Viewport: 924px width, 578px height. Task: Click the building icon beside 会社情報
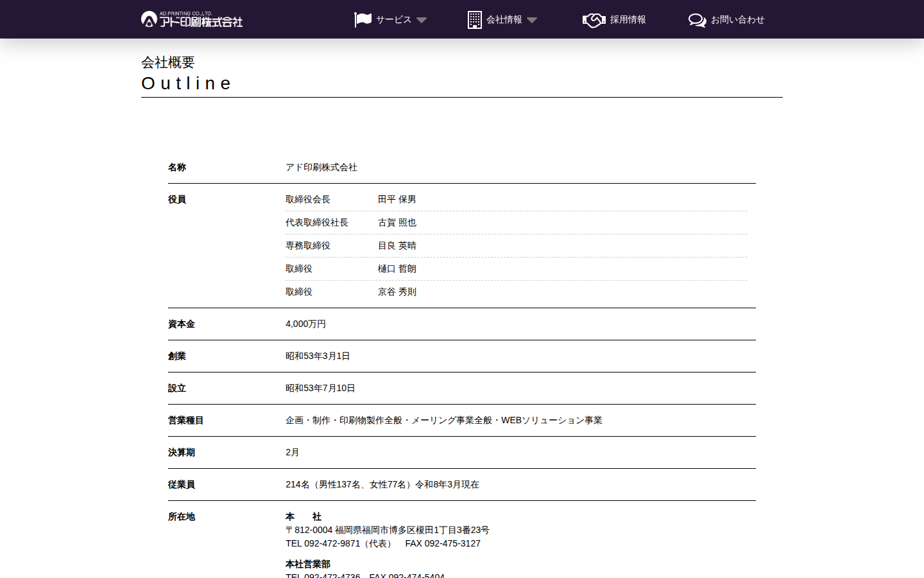tap(475, 20)
